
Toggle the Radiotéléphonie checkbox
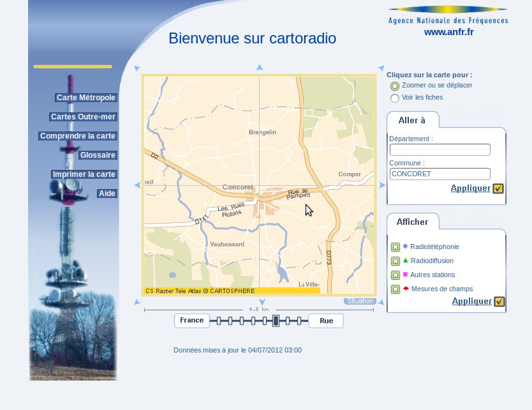pyautogui.click(x=395, y=247)
